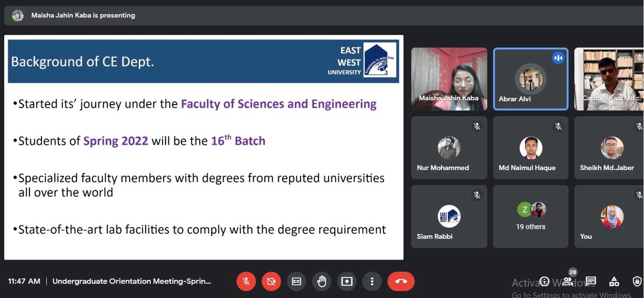Click Maisha Jahin Kaba's video tile
The width and height of the screenshot is (644, 298).
pos(449,79)
